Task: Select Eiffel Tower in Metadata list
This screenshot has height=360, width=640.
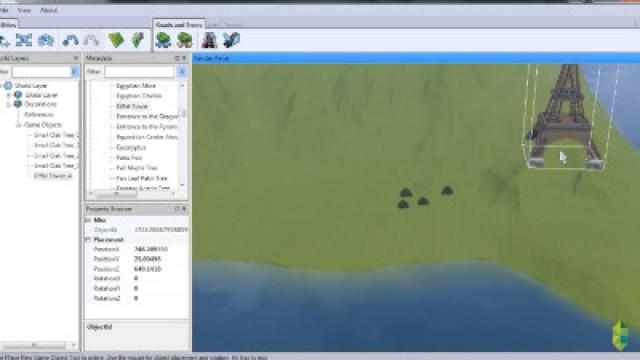Action: 132,106
